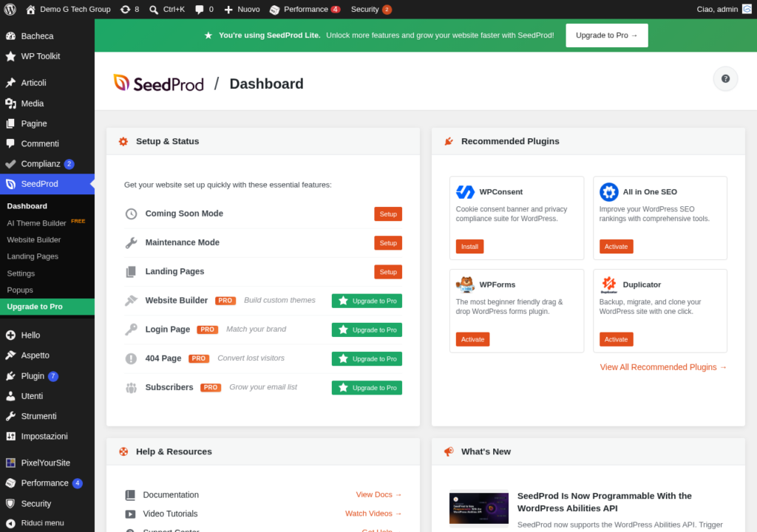This screenshot has width=757, height=532.
Task: Click the admin avatar icon
Action: click(x=747, y=9)
